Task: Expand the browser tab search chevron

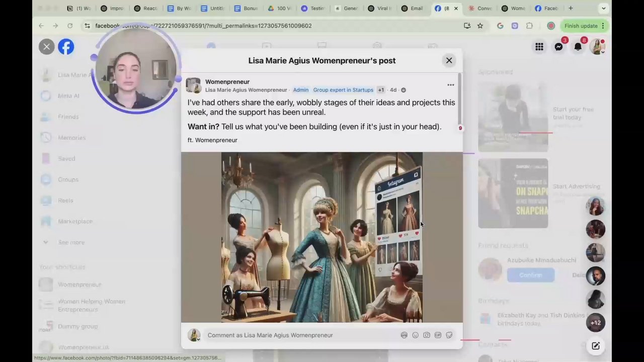Action: point(603,8)
